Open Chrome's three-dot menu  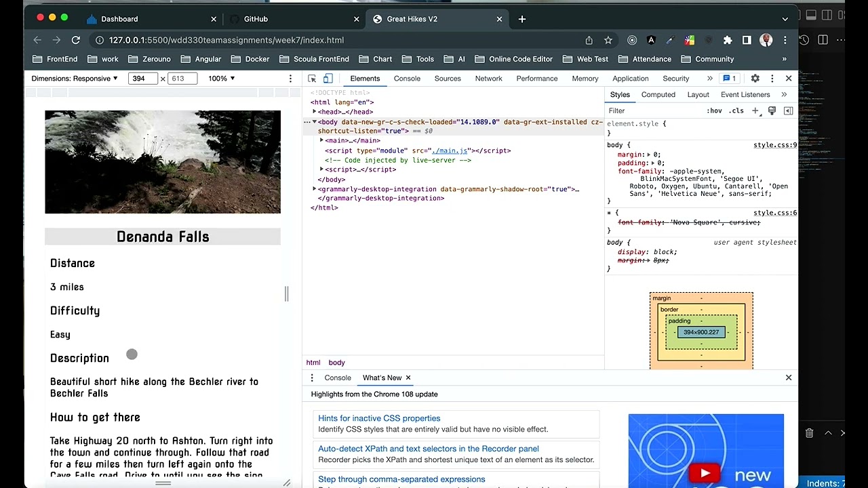(785, 40)
